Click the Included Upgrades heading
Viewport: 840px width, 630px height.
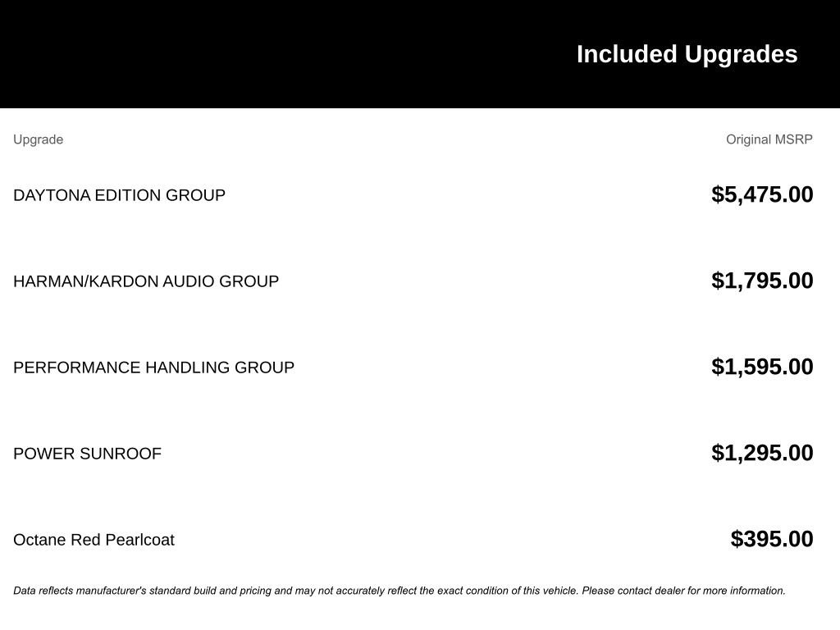[687, 54]
